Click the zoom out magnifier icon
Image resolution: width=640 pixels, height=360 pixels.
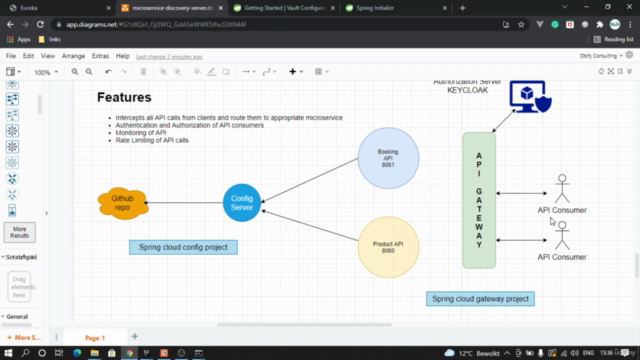point(89,72)
